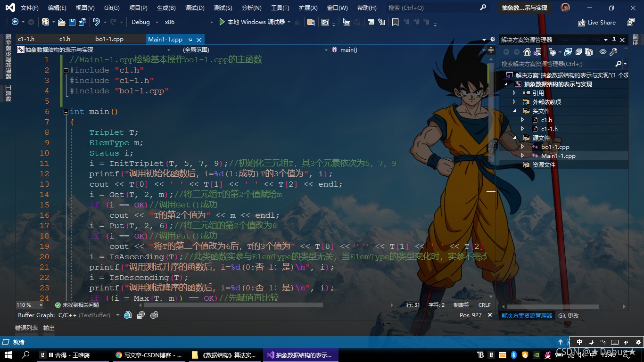Collapse the main function at line 6
The height and width of the screenshot is (362, 644).
coord(66,112)
